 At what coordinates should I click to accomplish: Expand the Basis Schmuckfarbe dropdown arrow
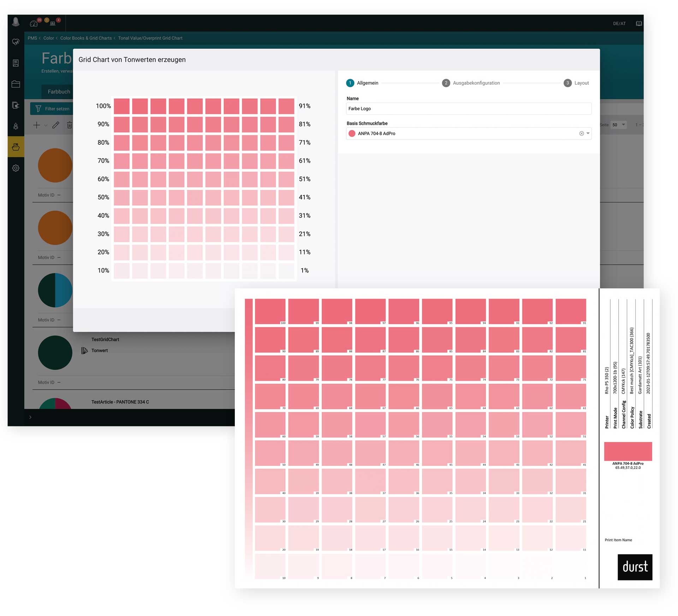588,133
